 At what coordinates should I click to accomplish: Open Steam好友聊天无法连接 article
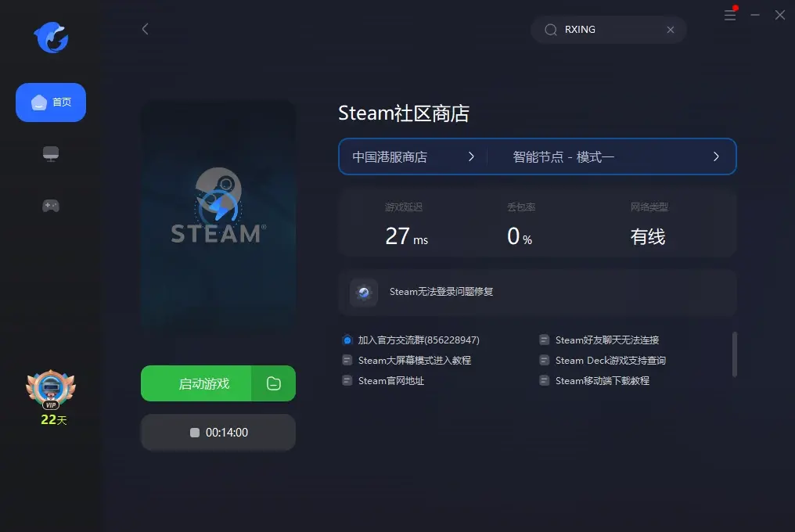click(x=607, y=340)
